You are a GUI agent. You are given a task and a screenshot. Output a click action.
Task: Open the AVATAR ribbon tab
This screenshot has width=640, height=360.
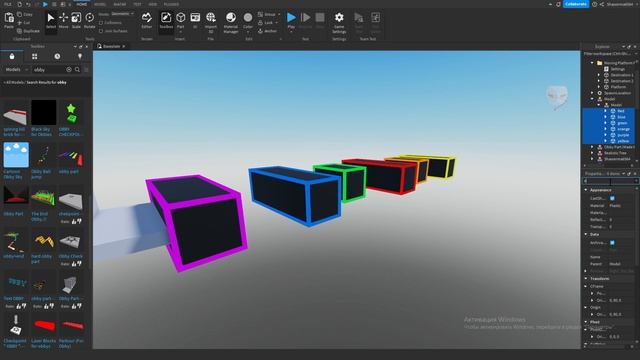(120, 4)
